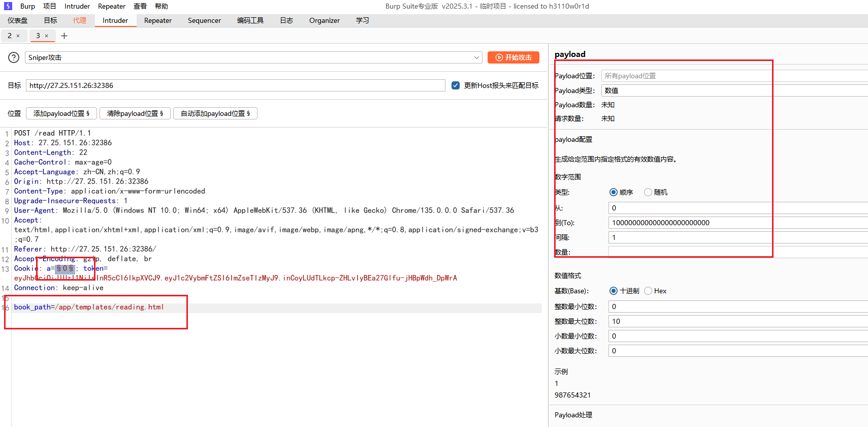Viewport: 868px width, 427px height.
Task: Click 清除payload位置 § button
Action: [135, 113]
